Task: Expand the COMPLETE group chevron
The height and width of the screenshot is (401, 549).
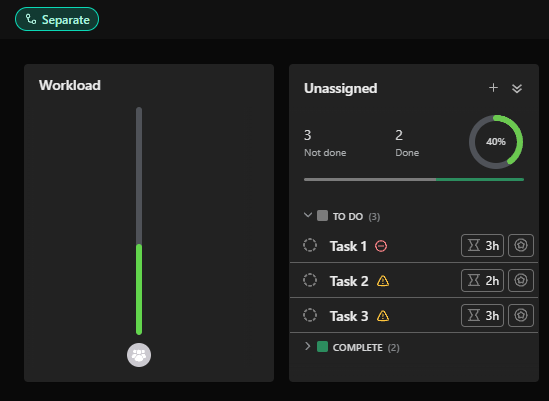Action: [308, 346]
